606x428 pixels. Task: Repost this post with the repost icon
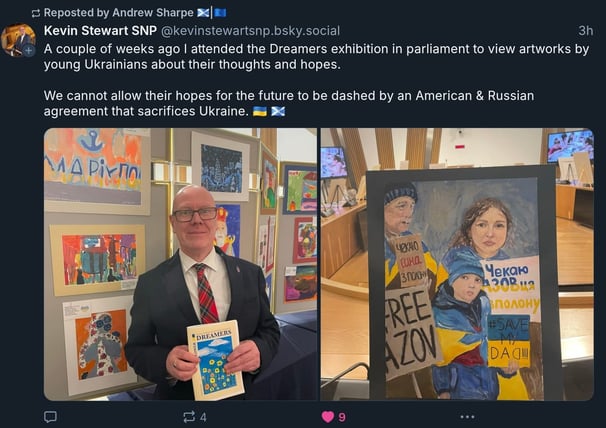tap(189, 417)
